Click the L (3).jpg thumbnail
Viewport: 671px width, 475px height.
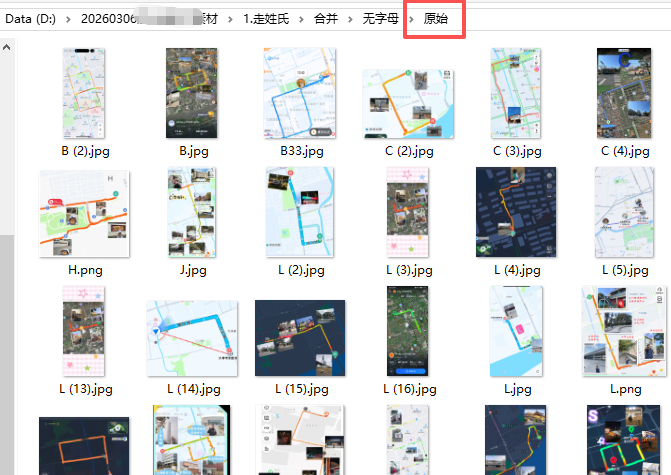407,212
